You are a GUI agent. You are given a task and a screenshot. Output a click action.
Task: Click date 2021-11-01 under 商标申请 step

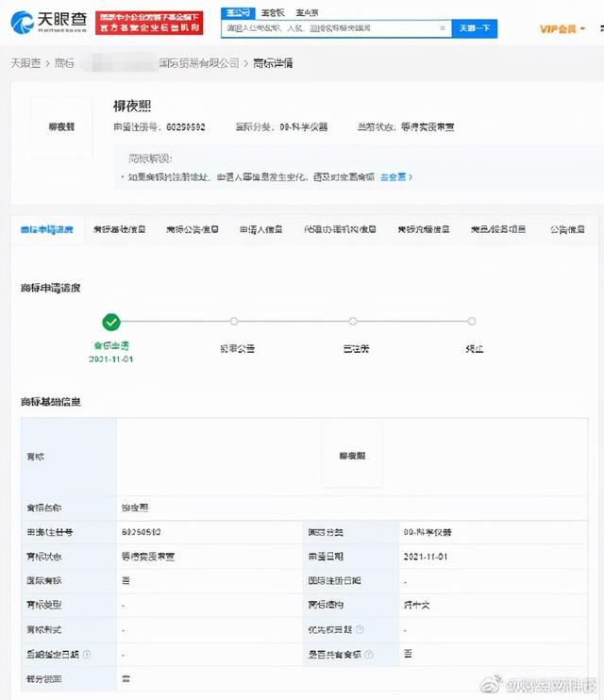point(110,358)
